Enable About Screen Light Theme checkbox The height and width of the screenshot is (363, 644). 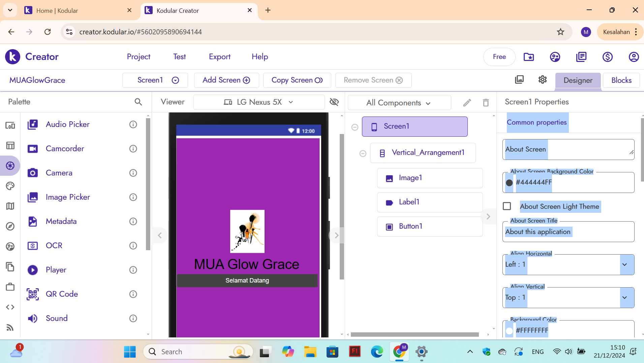tap(507, 206)
